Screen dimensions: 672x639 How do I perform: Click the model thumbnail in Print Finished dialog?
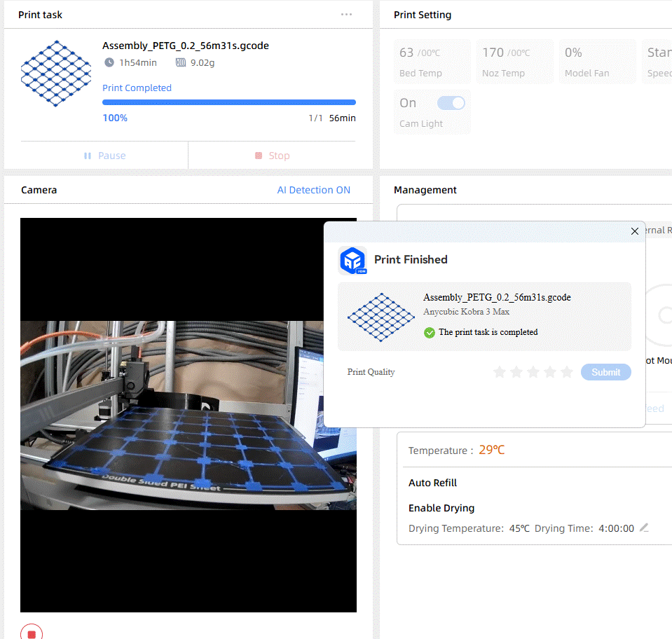[x=381, y=317]
